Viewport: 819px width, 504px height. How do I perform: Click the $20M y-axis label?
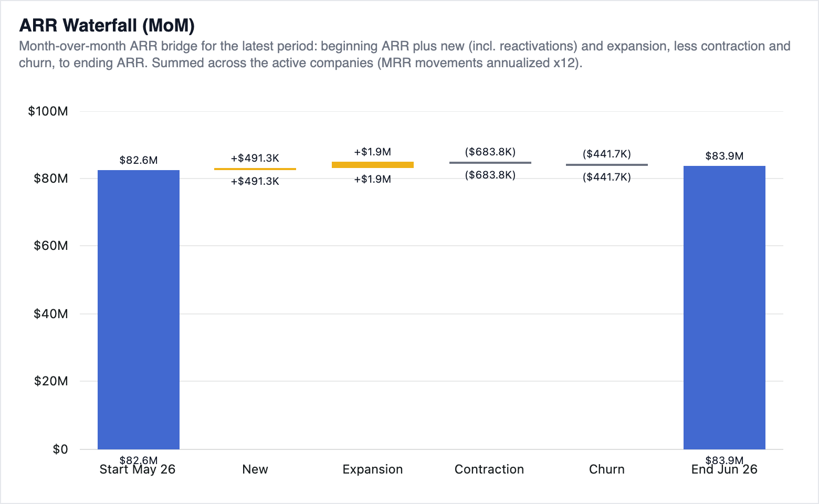click(x=51, y=381)
